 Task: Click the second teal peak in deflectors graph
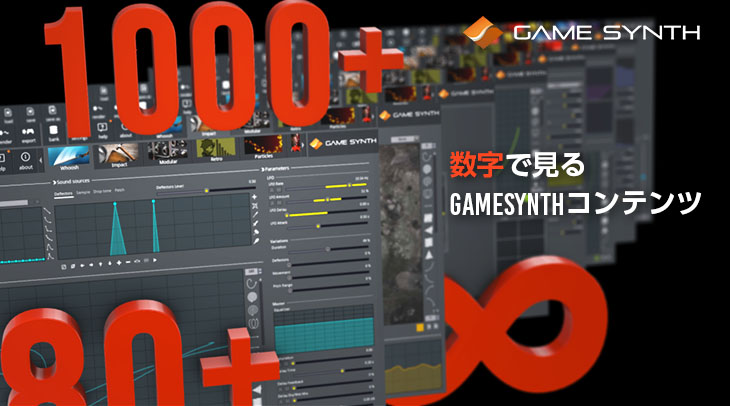pyautogui.click(x=154, y=226)
